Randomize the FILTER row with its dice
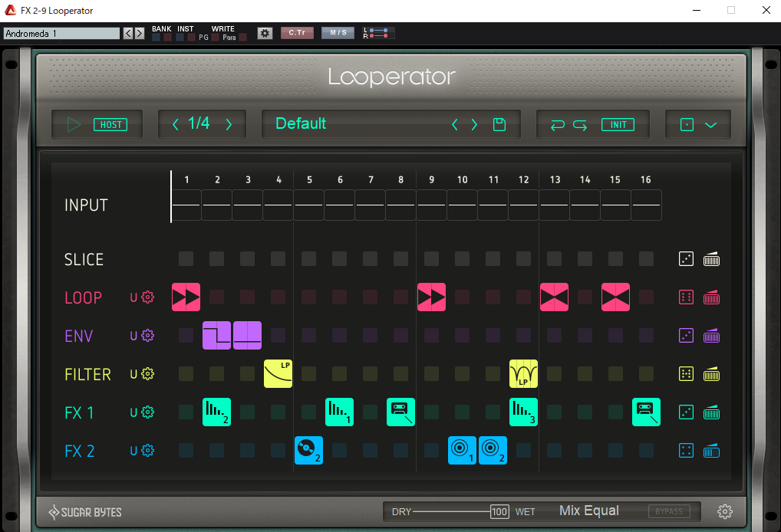Image resolution: width=781 pixels, height=532 pixels. pyautogui.click(x=687, y=374)
